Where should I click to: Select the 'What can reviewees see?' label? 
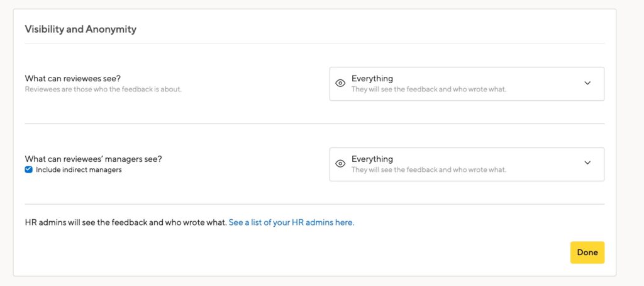pos(73,79)
